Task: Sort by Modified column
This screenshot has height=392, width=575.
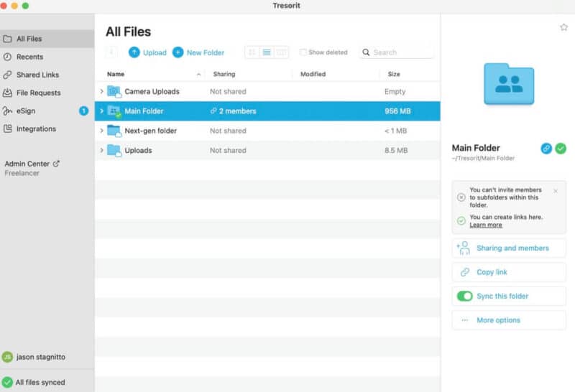Action: tap(313, 74)
